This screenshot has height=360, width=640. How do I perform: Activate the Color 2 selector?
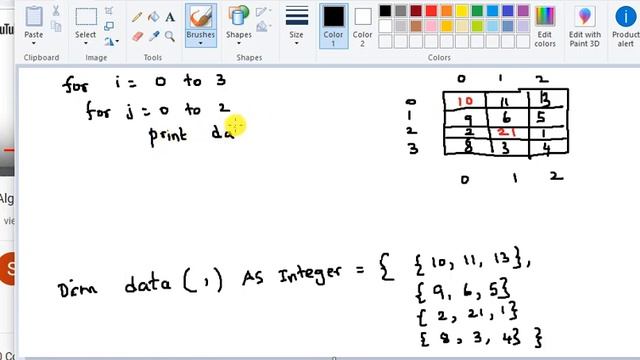click(362, 26)
